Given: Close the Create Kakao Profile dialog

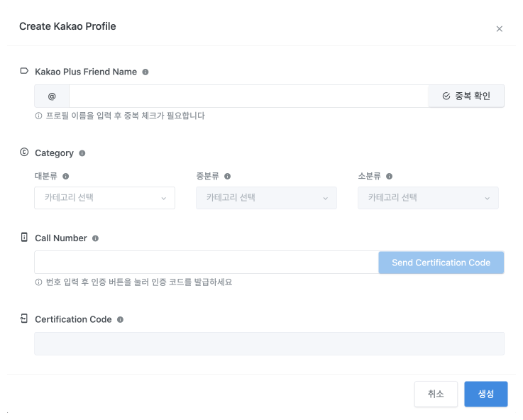Looking at the screenshot, I should tap(500, 29).
